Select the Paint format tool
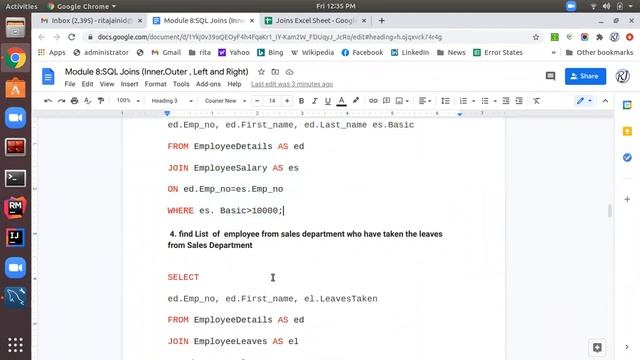 point(101,101)
